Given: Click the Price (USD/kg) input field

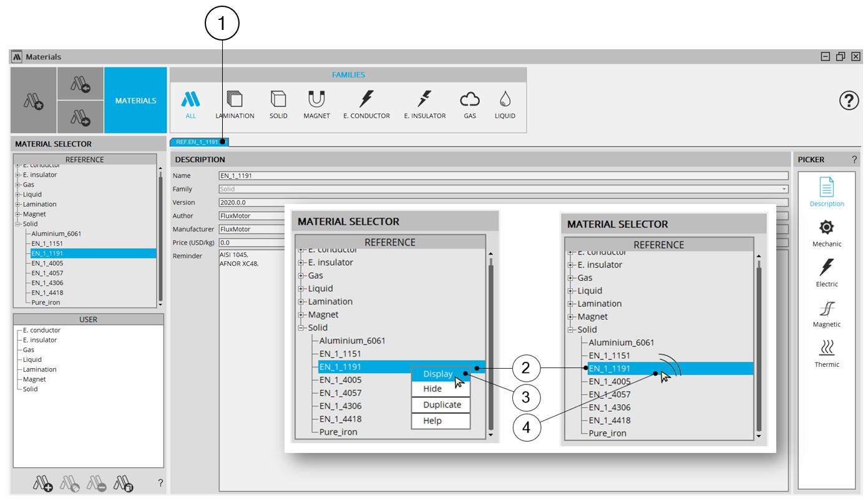Looking at the screenshot, I should 503,243.
